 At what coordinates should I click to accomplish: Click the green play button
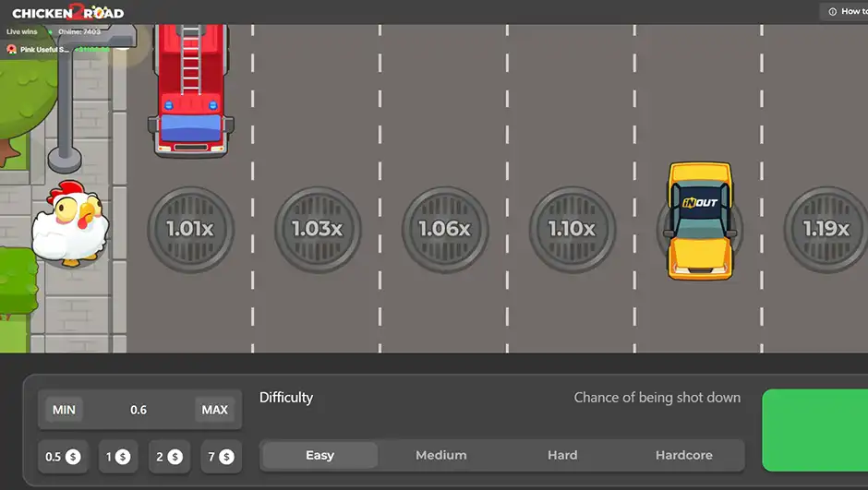[814, 430]
